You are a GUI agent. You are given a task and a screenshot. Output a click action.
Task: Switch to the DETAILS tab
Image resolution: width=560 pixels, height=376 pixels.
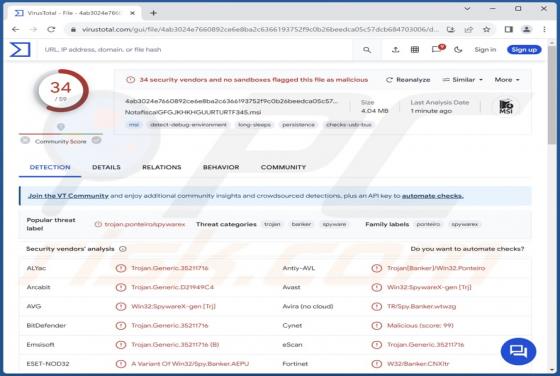[x=106, y=167]
